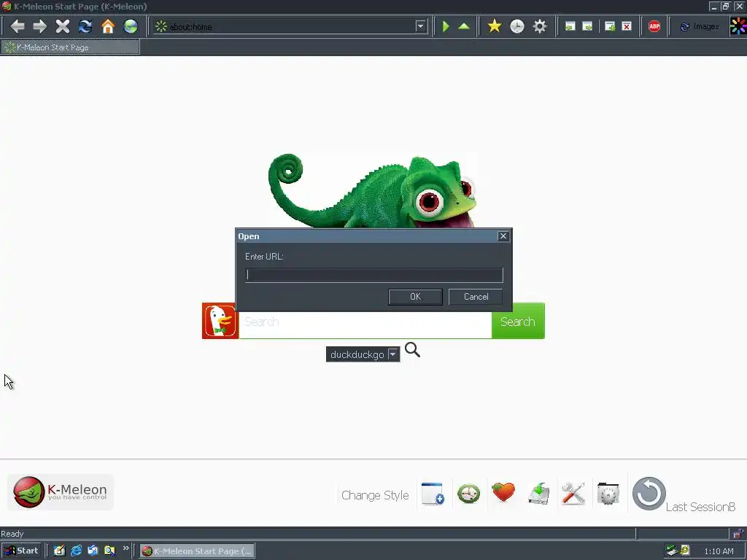Go back with the left arrow toolbar icon
This screenshot has width=747, height=560.
(x=18, y=26)
